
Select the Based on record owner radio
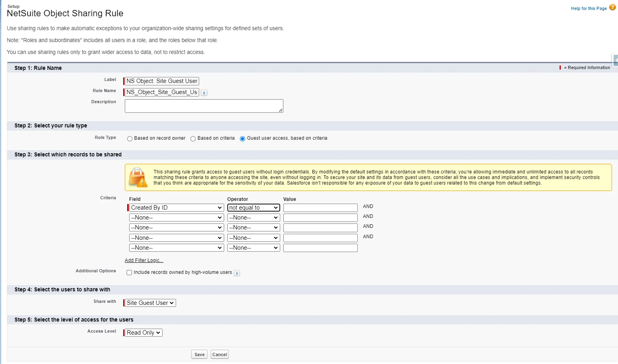(130, 139)
